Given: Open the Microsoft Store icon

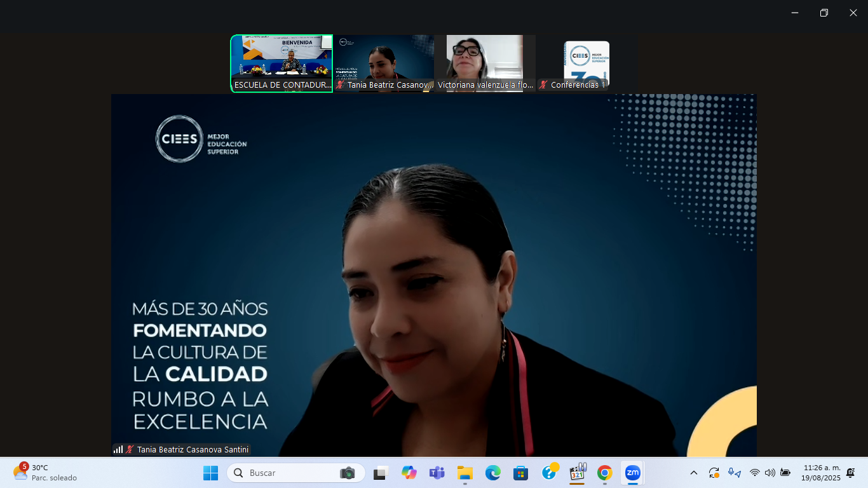Looking at the screenshot, I should click(521, 473).
